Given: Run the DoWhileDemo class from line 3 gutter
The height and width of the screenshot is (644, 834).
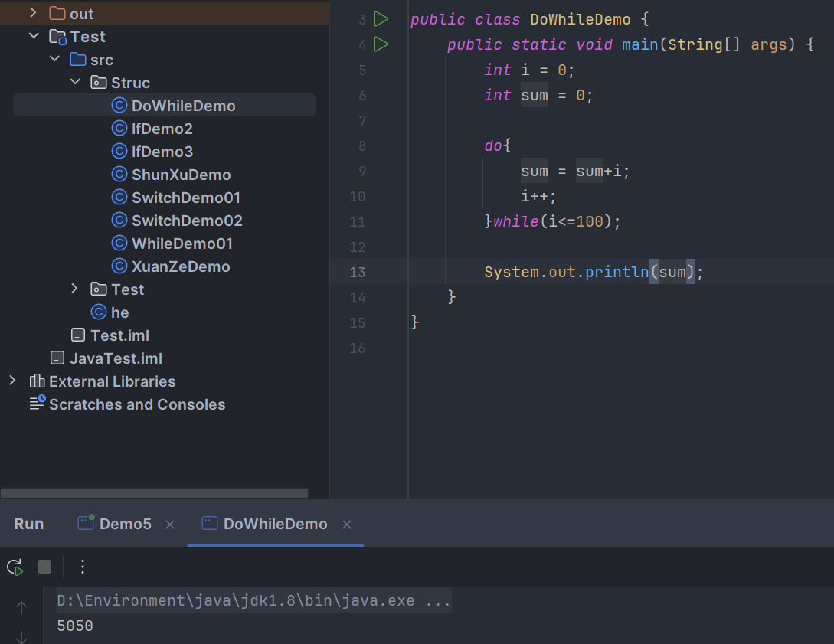Looking at the screenshot, I should (381, 19).
